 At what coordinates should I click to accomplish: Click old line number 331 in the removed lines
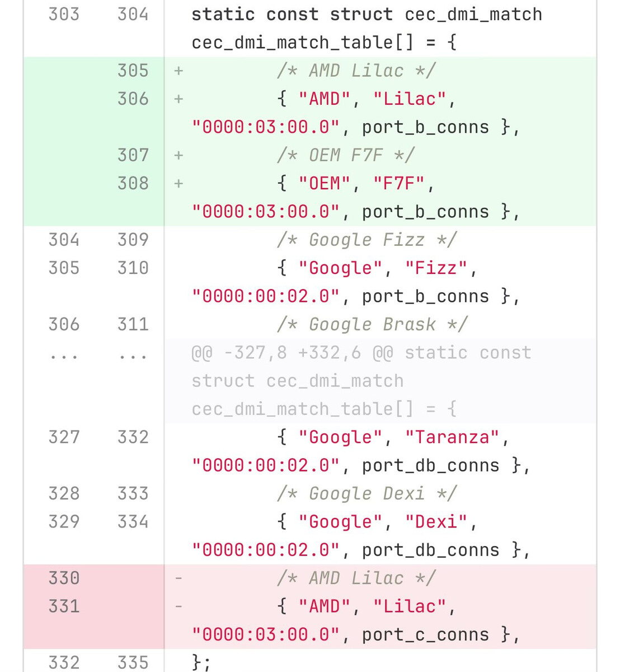[x=64, y=606]
